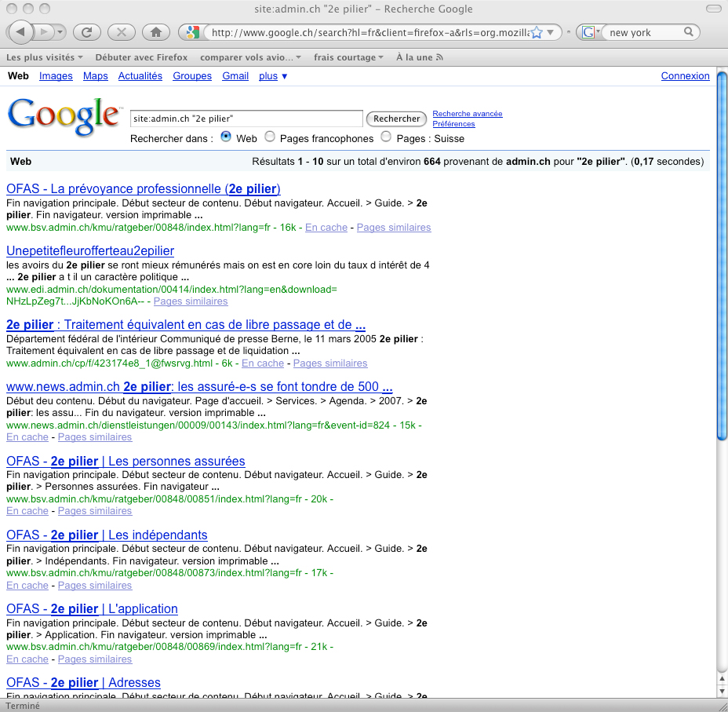The height and width of the screenshot is (712, 728).
Task: Click the Rechercher button
Action: (x=396, y=119)
